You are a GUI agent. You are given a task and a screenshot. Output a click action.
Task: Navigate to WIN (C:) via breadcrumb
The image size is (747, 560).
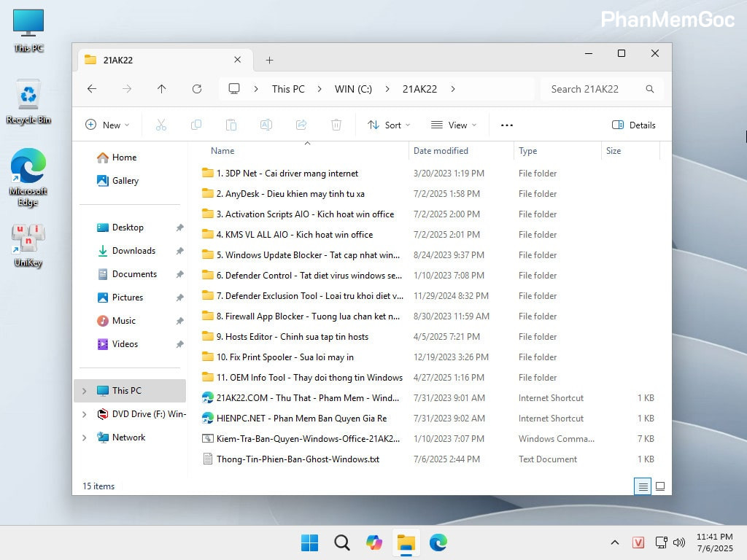[353, 88]
